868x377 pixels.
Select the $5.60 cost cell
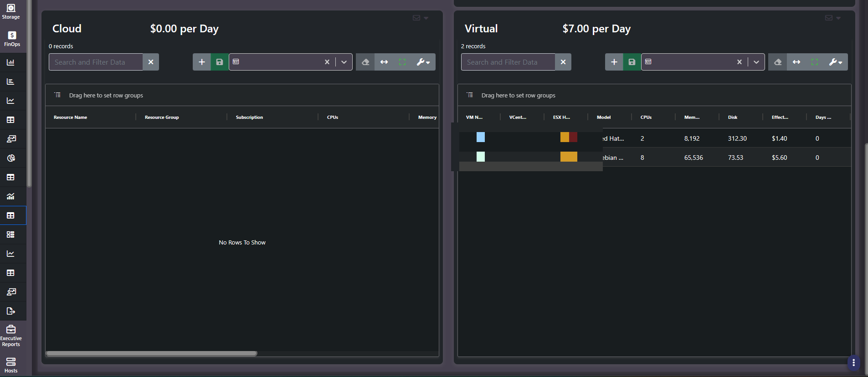pyautogui.click(x=780, y=158)
